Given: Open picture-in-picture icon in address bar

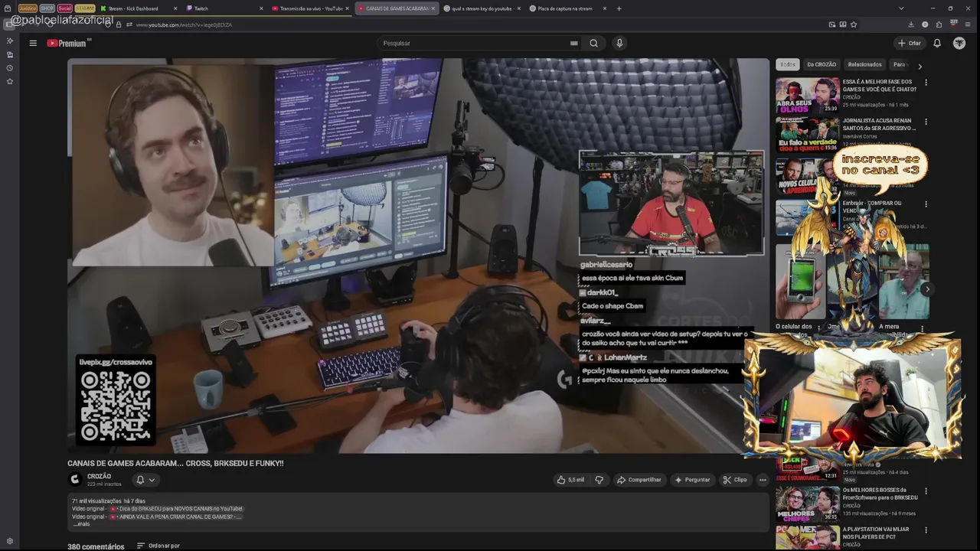Looking at the screenshot, I should point(832,24).
